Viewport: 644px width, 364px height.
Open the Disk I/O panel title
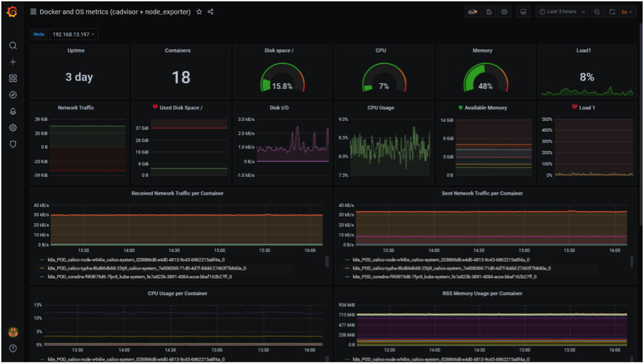point(279,108)
